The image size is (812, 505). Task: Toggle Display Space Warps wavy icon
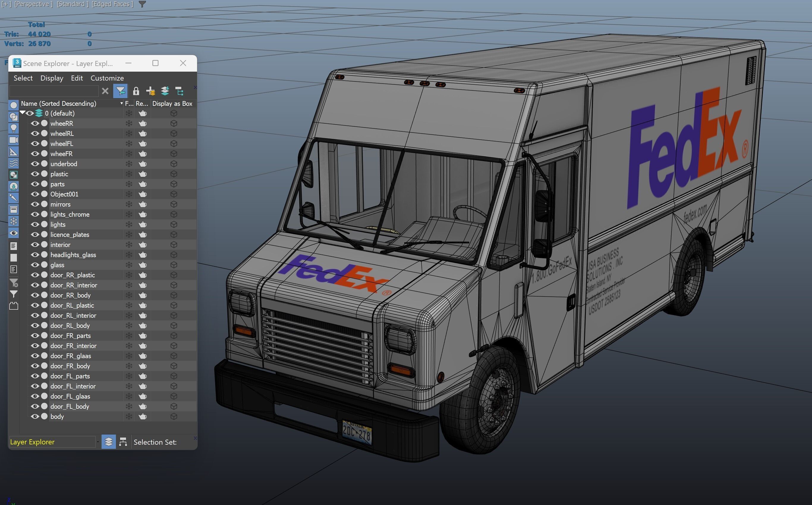14,163
